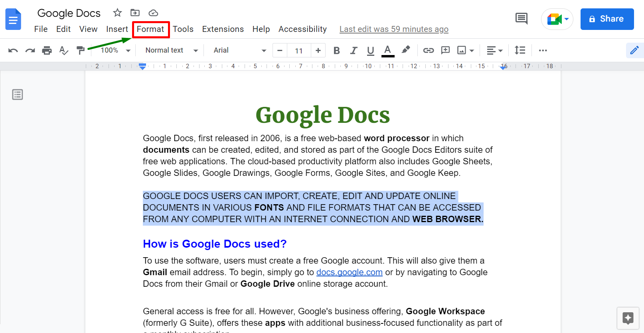
Task: Open the docs.google.com hyperlink
Action: pos(350,272)
